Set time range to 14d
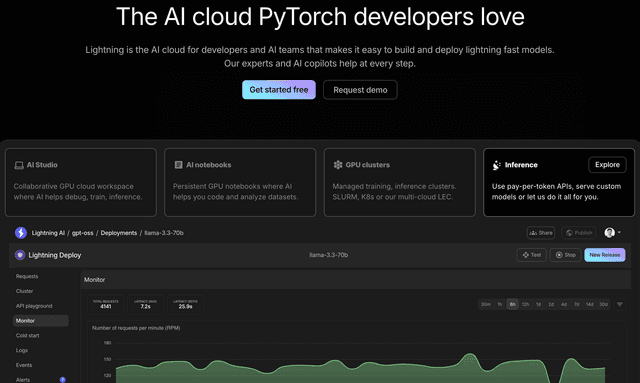This screenshot has width=640, height=383. (x=590, y=304)
